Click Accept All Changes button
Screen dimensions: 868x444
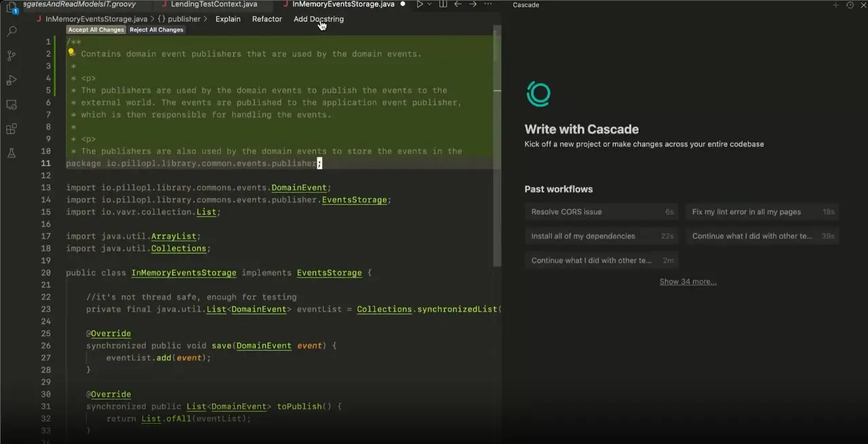(96, 30)
